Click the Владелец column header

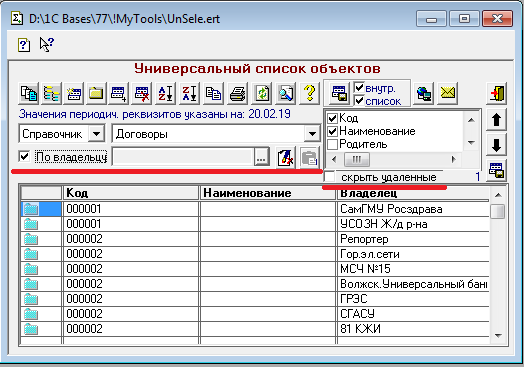413,194
